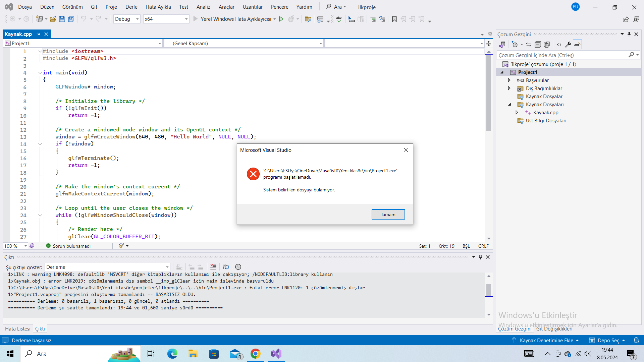Click the Tamam button in error dialog
This screenshot has height=362, width=644.
[x=388, y=215]
